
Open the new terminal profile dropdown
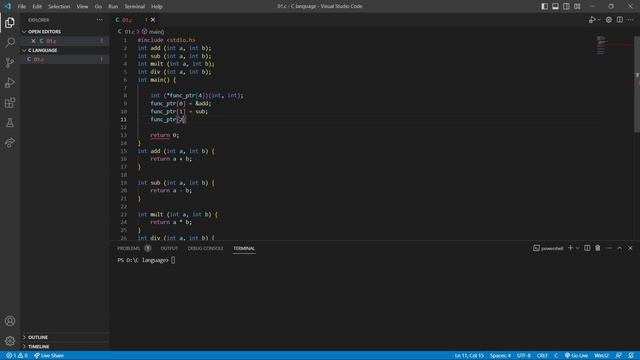pos(578,248)
